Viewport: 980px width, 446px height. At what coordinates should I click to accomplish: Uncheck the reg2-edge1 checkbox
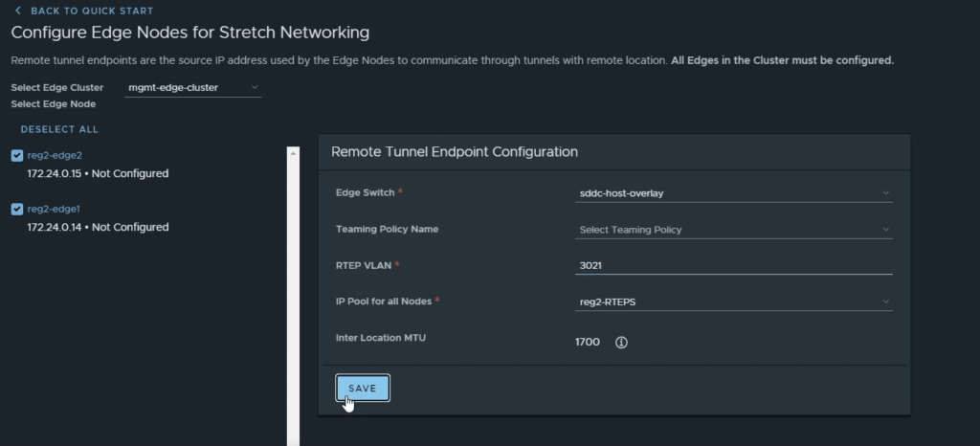[17, 210]
